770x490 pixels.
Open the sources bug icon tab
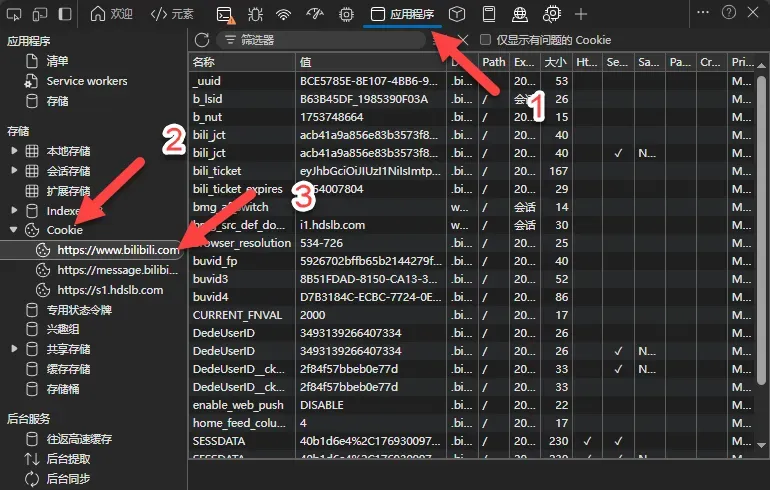tap(255, 14)
